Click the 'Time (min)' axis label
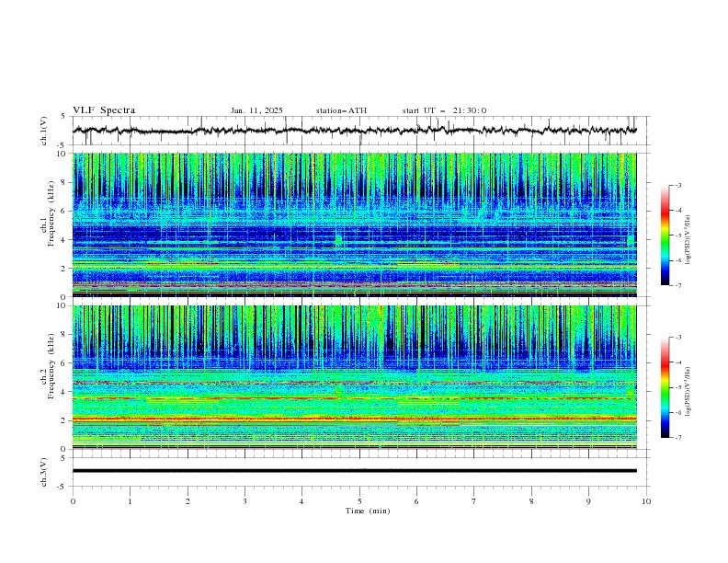The image size is (728, 563). click(x=368, y=511)
